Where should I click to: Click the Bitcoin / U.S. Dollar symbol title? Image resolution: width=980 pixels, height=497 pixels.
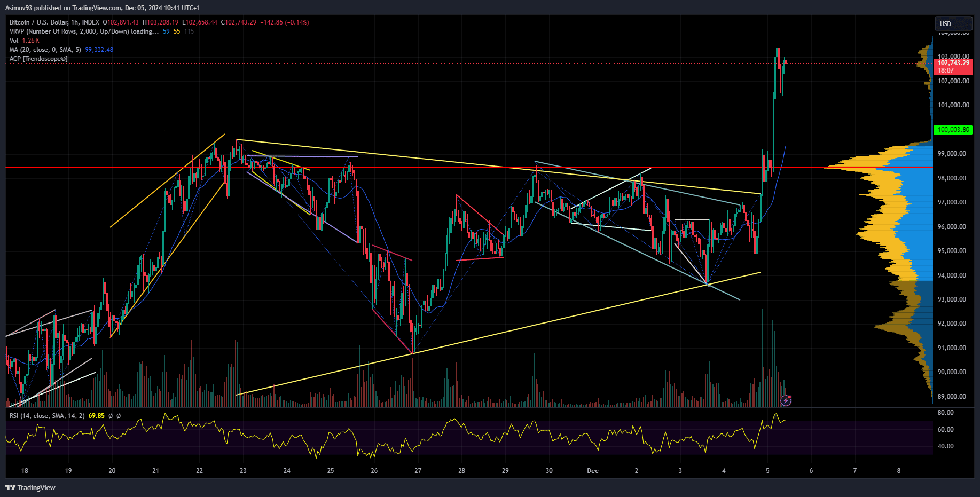(54, 22)
